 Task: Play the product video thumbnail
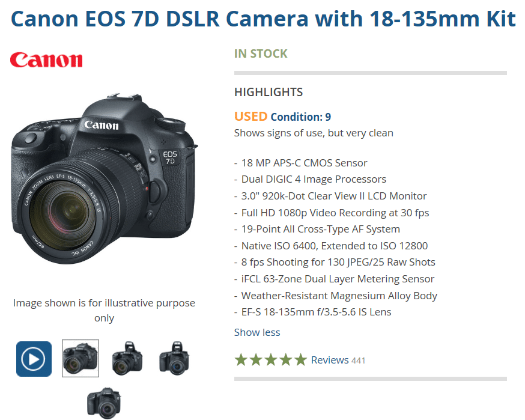[34, 359]
